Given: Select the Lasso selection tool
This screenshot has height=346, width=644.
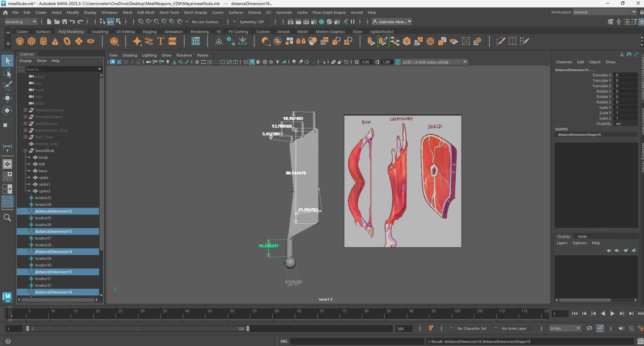Looking at the screenshot, I should coord(7,73).
